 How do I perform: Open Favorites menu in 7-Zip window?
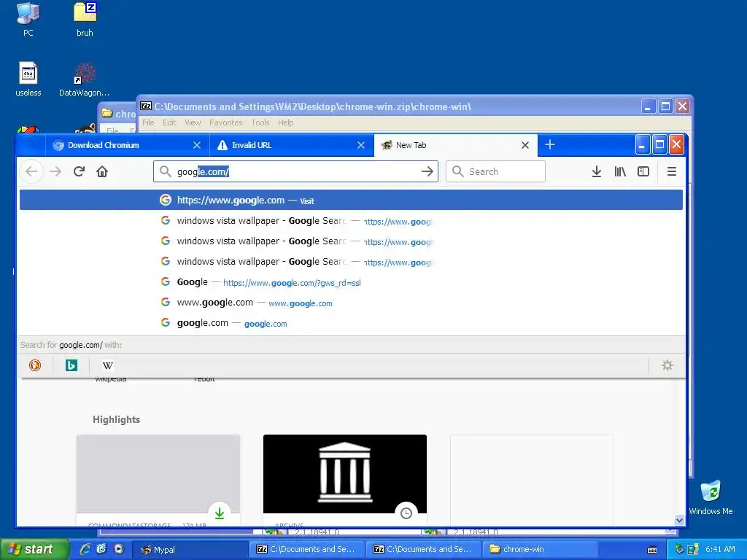(x=226, y=122)
